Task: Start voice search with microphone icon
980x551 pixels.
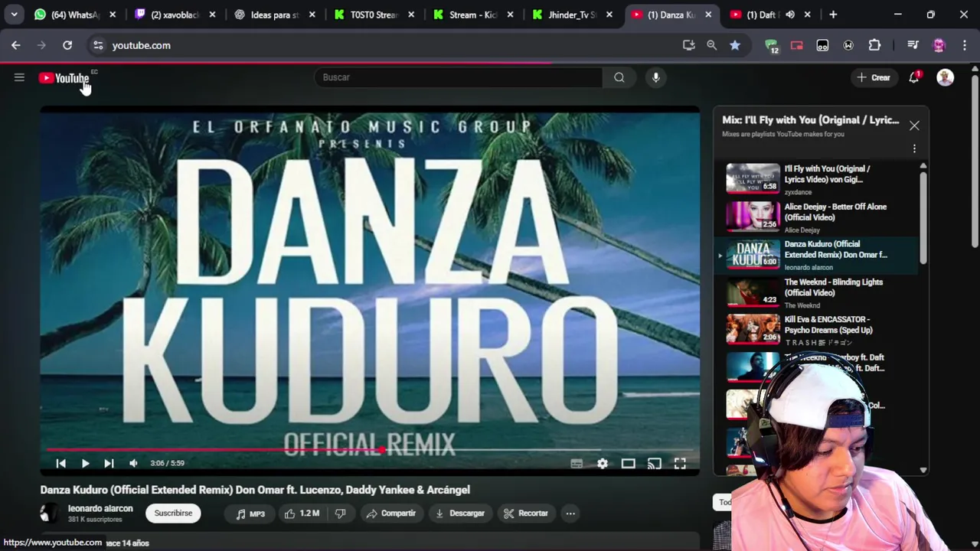Action: [655, 77]
